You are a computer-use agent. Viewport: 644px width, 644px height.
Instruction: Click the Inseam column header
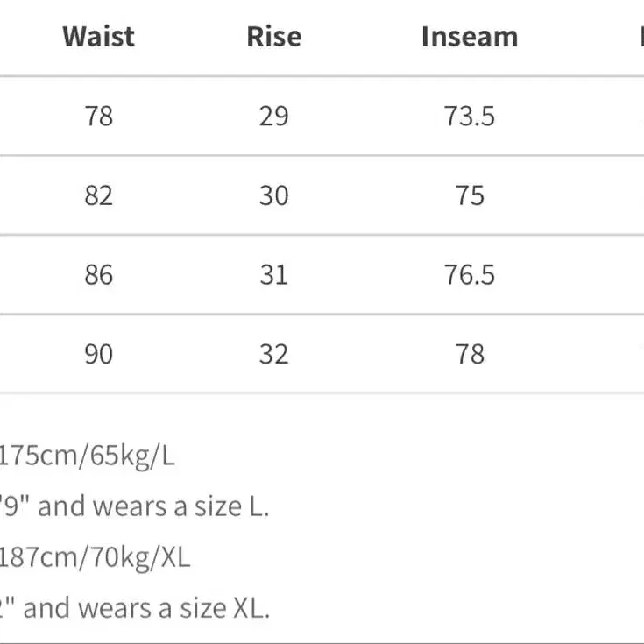pos(470,37)
